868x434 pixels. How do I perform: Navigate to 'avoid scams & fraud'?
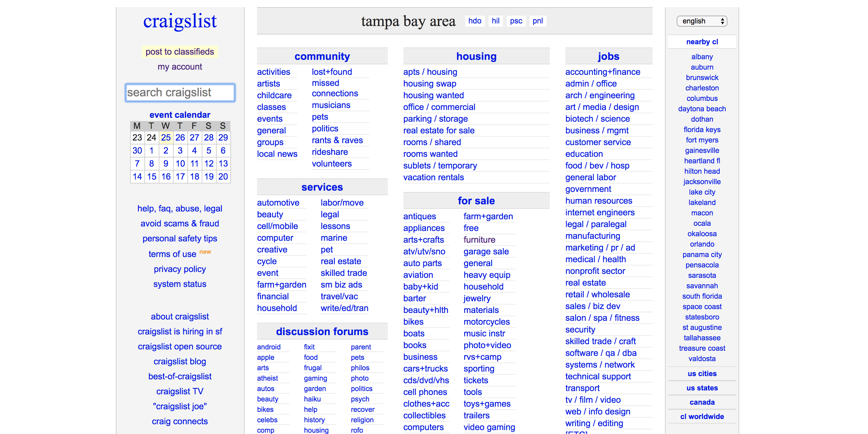coord(181,224)
